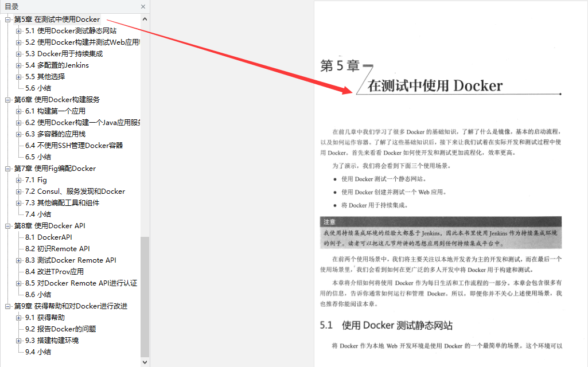
Task: Collapse the 第9章 获得帮助和对Docker进行改进 node
Action: [7, 306]
